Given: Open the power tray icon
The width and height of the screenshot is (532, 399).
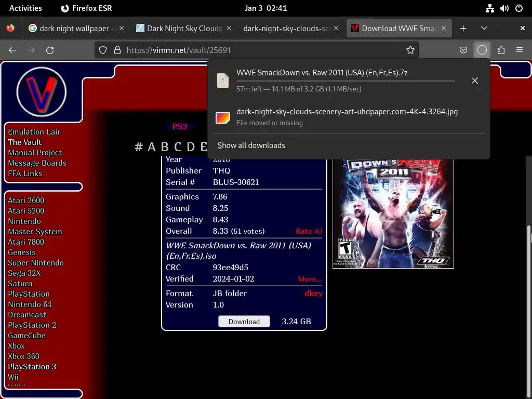Looking at the screenshot, I should (519, 8).
